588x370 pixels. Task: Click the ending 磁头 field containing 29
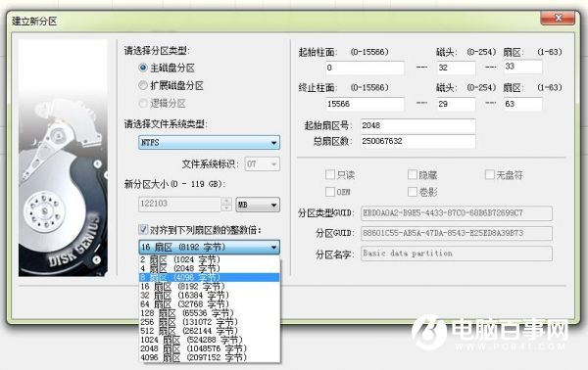click(456, 104)
